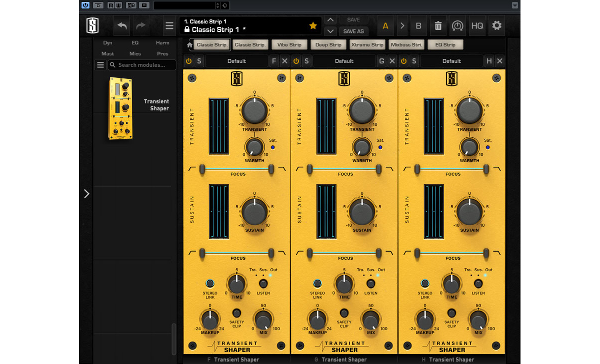Toggle HQ mode
This screenshot has width=600, height=364.
pyautogui.click(x=477, y=26)
